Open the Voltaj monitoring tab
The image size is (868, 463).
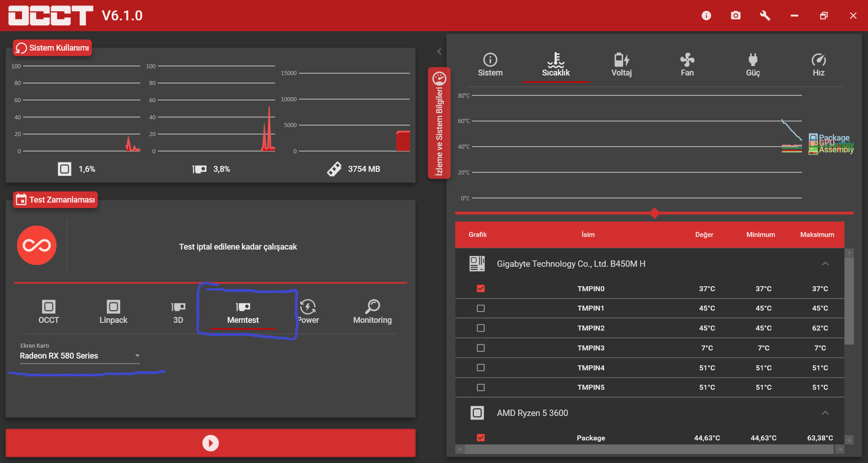(x=622, y=65)
